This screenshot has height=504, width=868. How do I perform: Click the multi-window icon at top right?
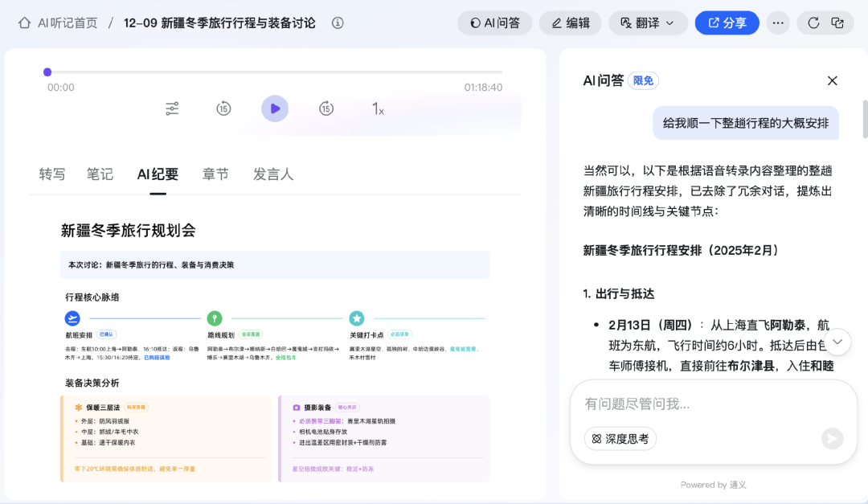pos(837,23)
